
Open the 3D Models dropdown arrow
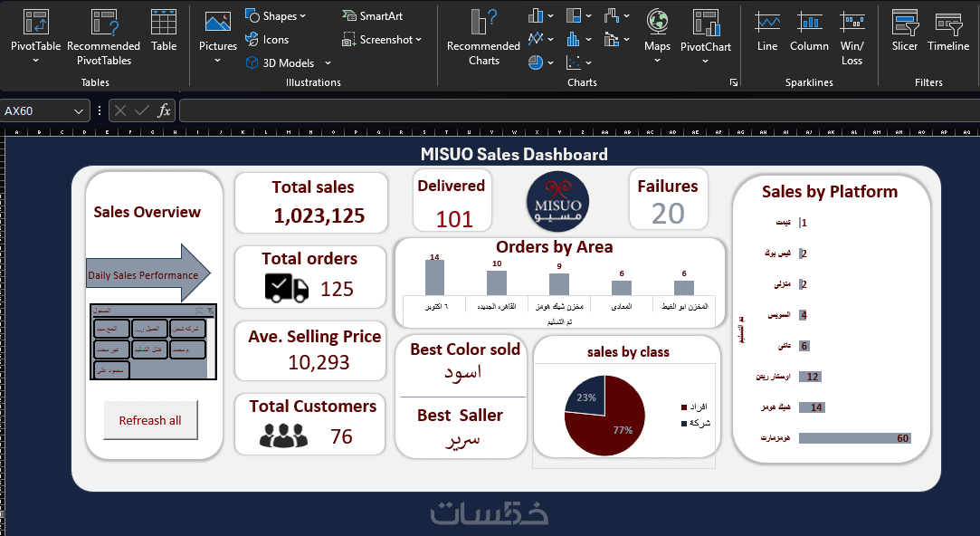point(328,62)
